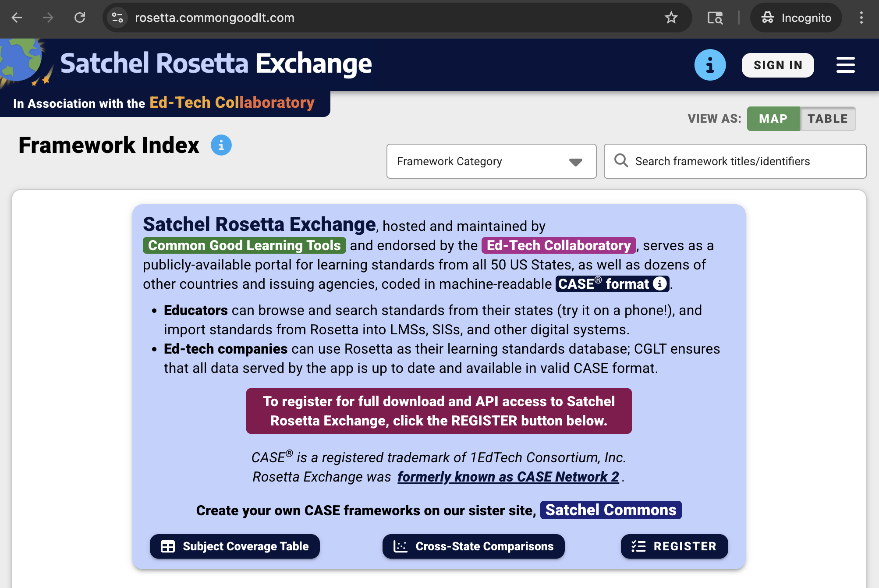879x588 pixels.
Task: Open the Cross-State Comparisons view
Action: click(473, 546)
